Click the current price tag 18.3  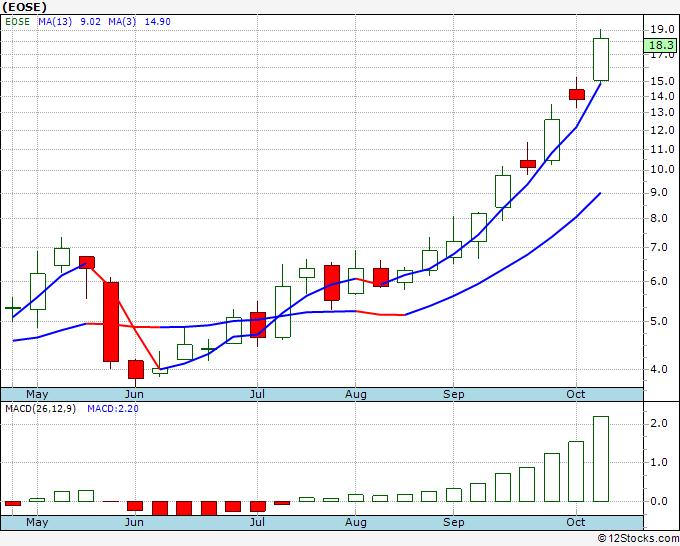(x=660, y=45)
